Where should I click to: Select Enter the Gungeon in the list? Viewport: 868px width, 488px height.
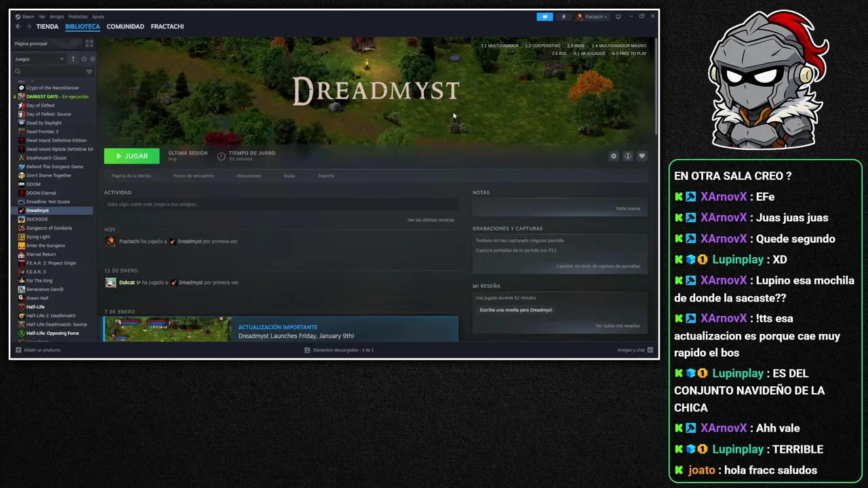tap(45, 245)
